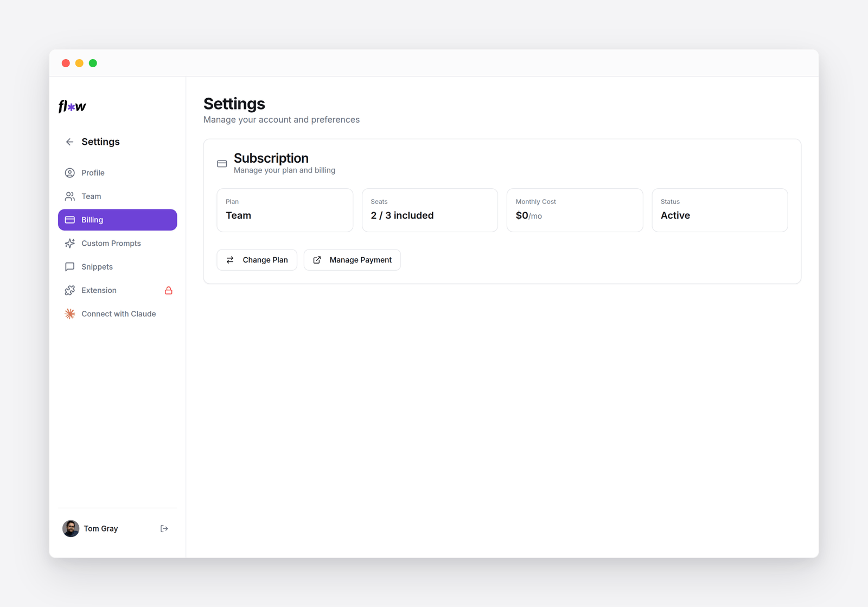Click the Snippets speech bubble icon
Image resolution: width=868 pixels, height=607 pixels.
tap(70, 267)
